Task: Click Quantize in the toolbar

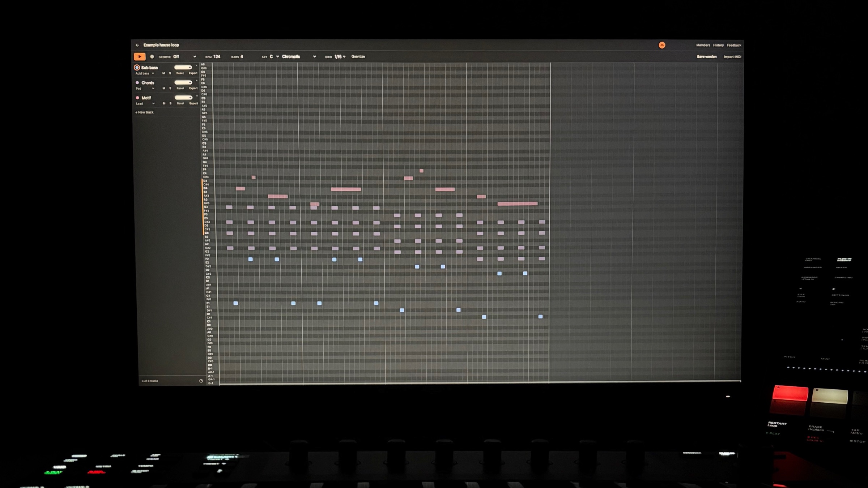Action: point(358,57)
